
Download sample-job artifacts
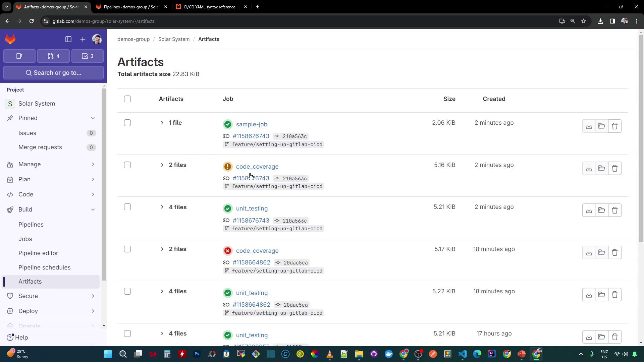(x=589, y=126)
